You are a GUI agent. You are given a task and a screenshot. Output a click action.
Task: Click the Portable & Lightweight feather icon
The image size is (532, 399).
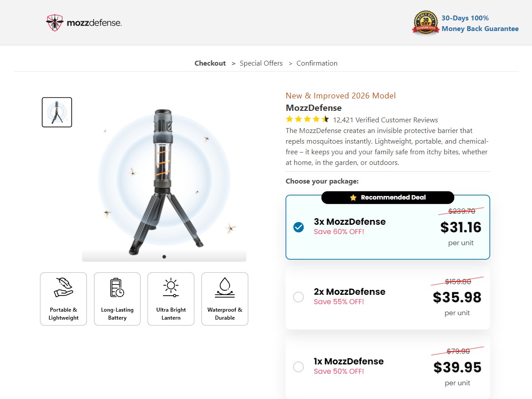click(x=63, y=287)
